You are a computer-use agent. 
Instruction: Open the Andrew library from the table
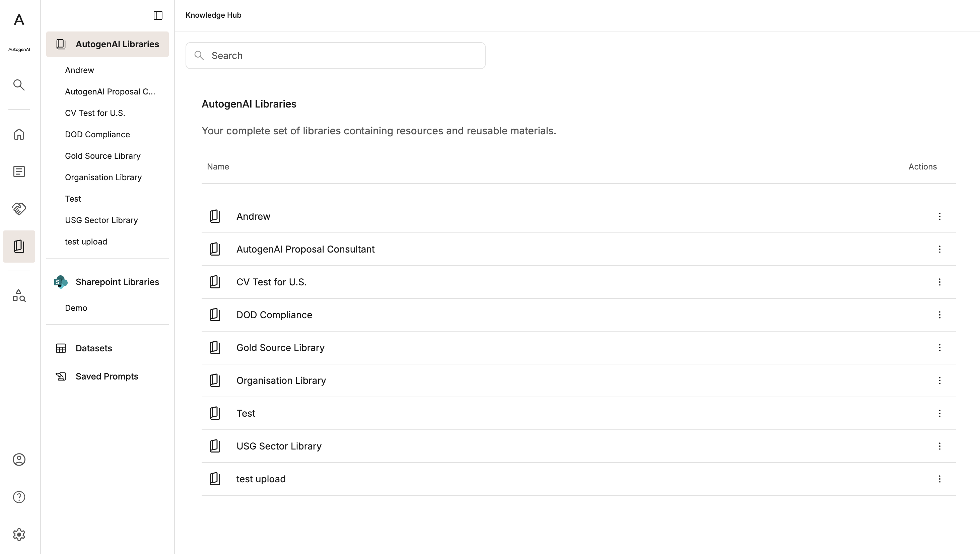253,216
